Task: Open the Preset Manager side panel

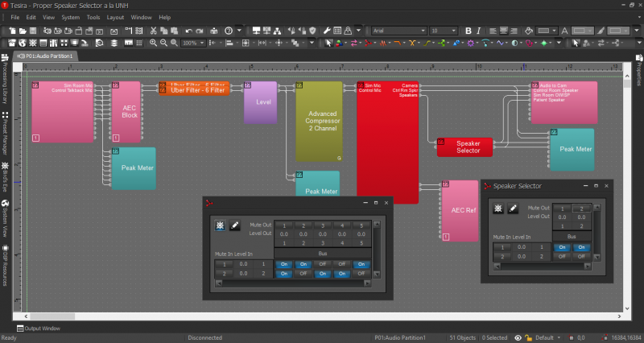Action: (x=5, y=134)
